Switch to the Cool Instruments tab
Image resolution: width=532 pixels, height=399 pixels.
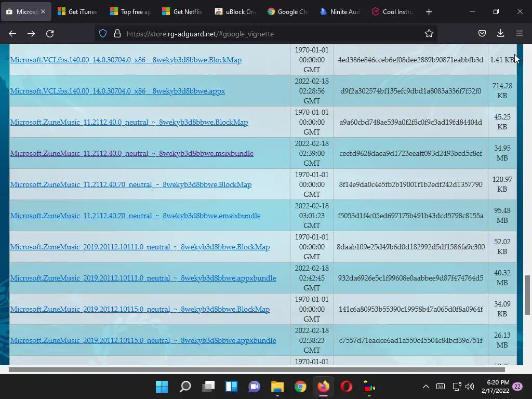click(392, 11)
